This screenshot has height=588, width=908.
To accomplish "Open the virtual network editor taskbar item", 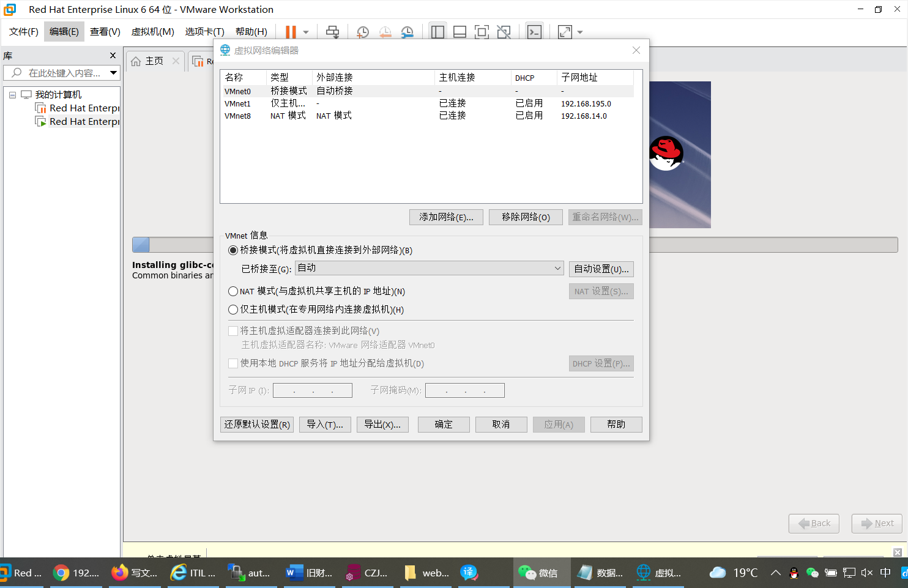I will pyautogui.click(x=658, y=573).
